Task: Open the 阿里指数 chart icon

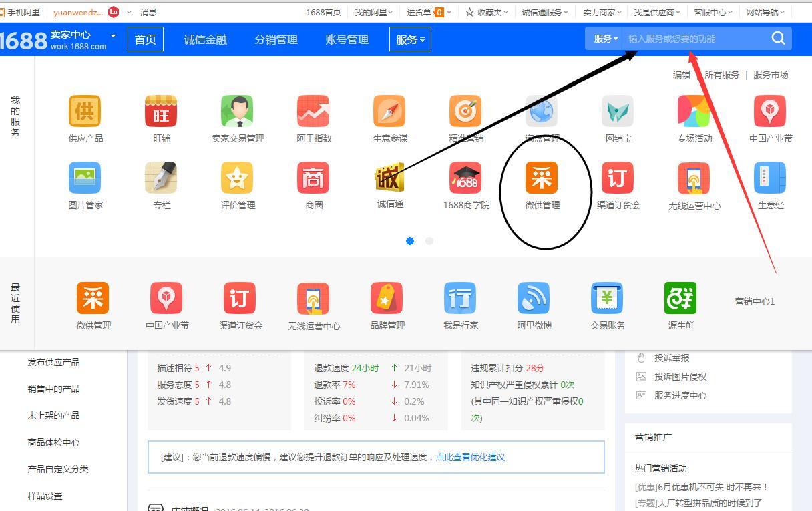Action: click(x=313, y=111)
